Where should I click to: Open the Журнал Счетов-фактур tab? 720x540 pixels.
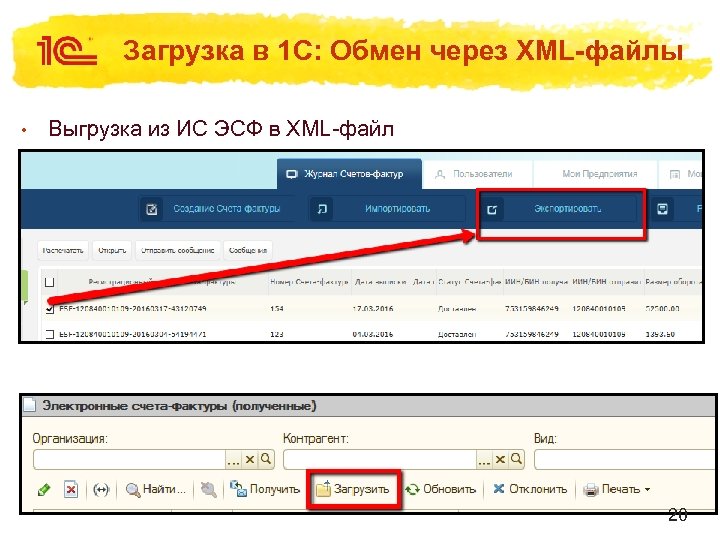(349, 174)
